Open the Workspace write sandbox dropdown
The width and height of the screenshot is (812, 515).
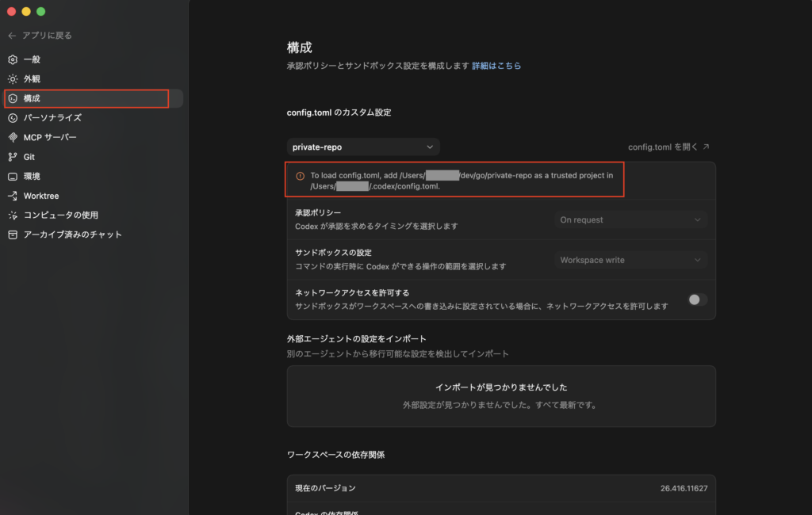[x=630, y=260]
